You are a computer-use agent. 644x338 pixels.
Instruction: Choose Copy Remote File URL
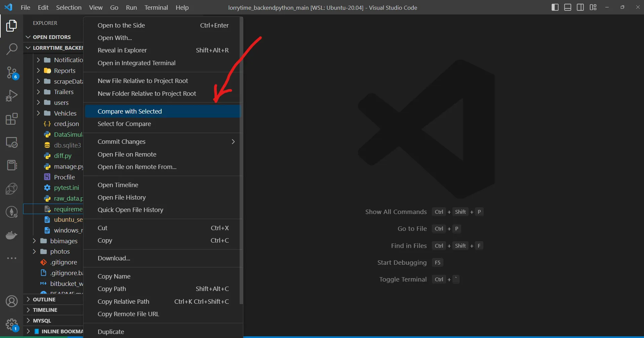click(x=163, y=314)
